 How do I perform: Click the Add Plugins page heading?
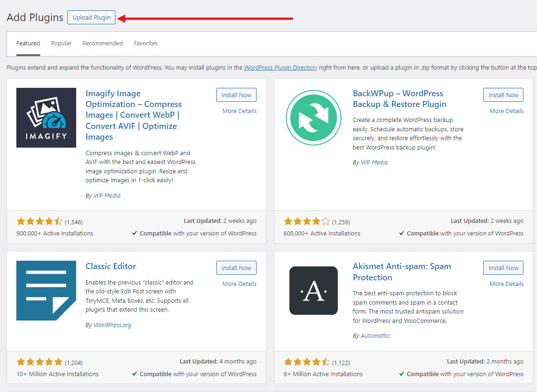point(35,17)
